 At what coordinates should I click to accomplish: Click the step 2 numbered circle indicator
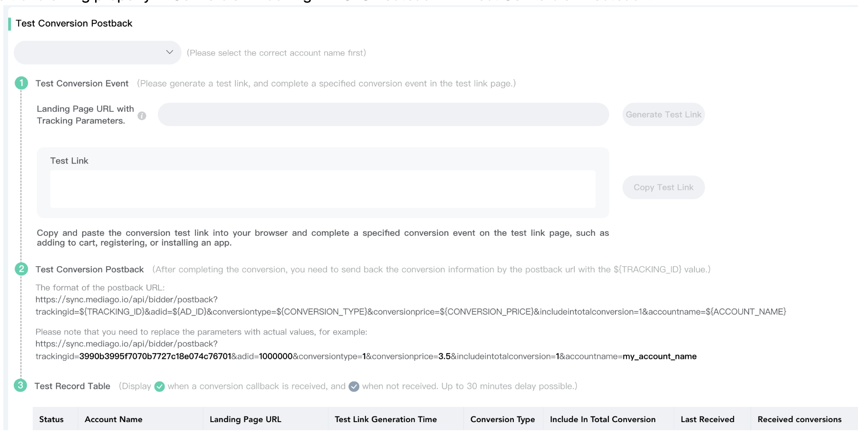coord(21,269)
